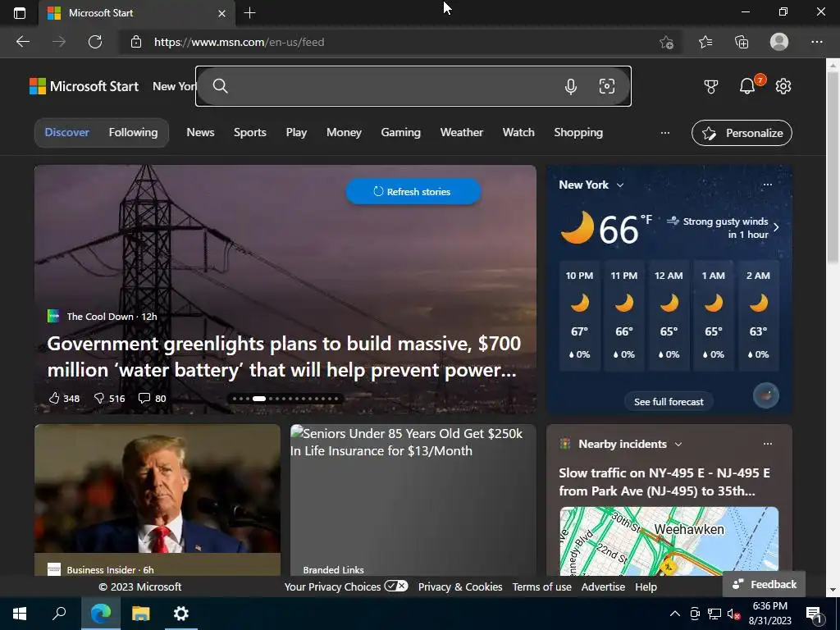840x630 pixels.
Task: Open Microsoft Rewards trophy icon
Action: tap(711, 86)
